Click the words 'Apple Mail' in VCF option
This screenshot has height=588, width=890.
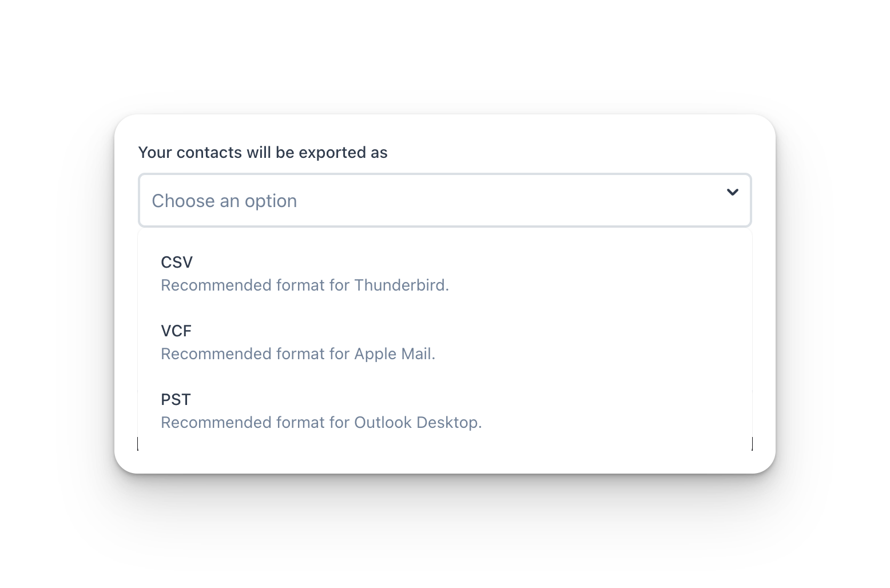click(x=393, y=354)
